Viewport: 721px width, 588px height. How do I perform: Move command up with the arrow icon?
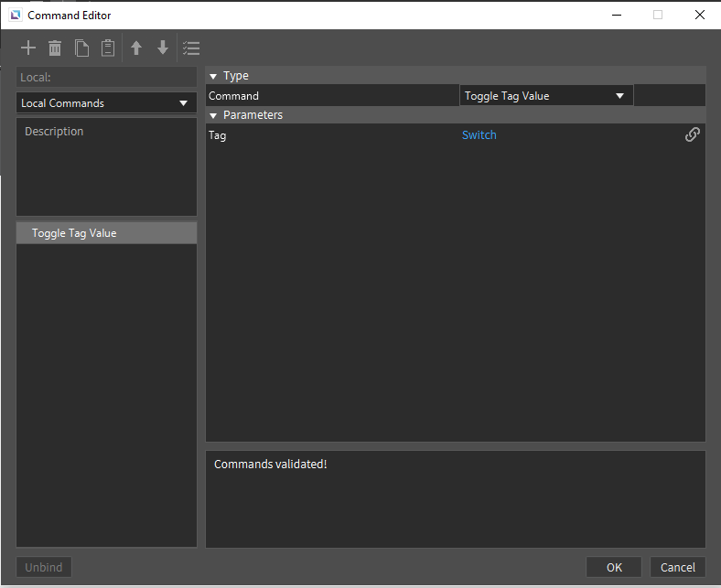tap(136, 48)
